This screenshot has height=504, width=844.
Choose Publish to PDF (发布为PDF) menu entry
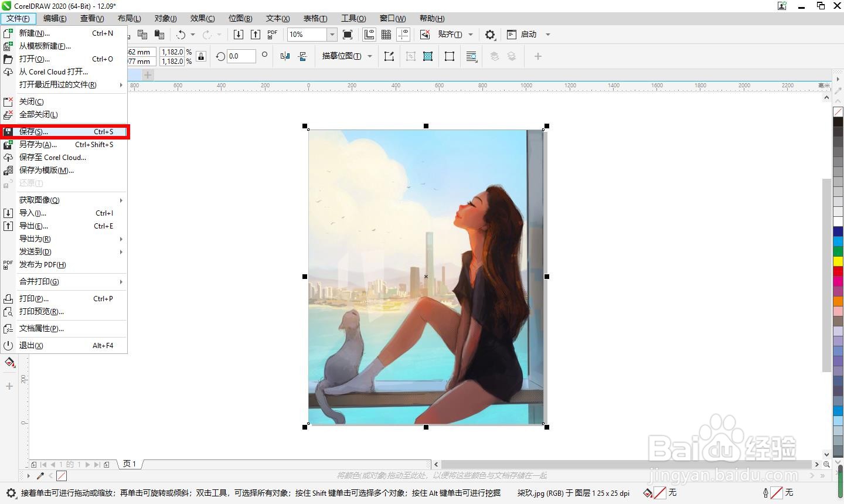tap(64, 265)
